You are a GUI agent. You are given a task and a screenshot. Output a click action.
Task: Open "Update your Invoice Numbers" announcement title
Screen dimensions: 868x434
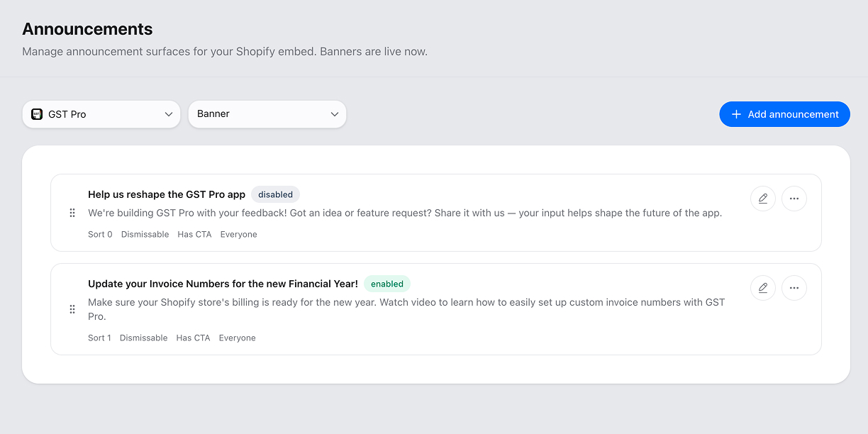(223, 284)
